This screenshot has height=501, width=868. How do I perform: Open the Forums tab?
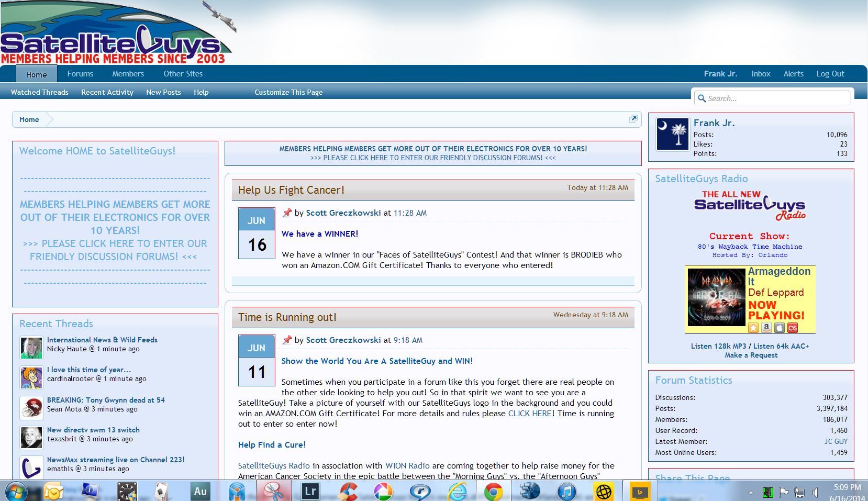click(x=80, y=74)
